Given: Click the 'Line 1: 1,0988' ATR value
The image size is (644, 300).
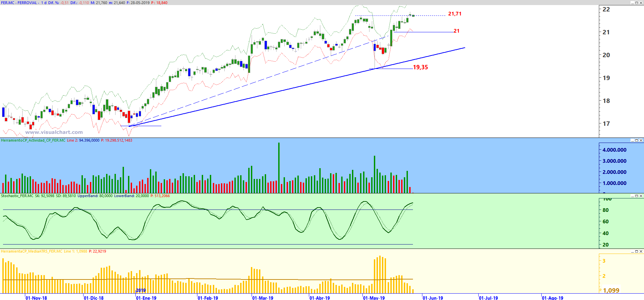Looking at the screenshot, I should tap(75, 251).
